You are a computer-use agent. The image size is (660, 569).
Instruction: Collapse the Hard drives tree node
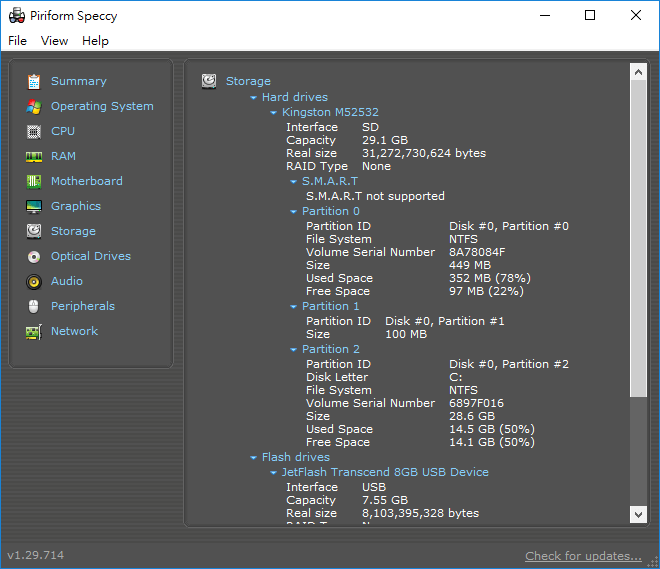[x=254, y=98]
